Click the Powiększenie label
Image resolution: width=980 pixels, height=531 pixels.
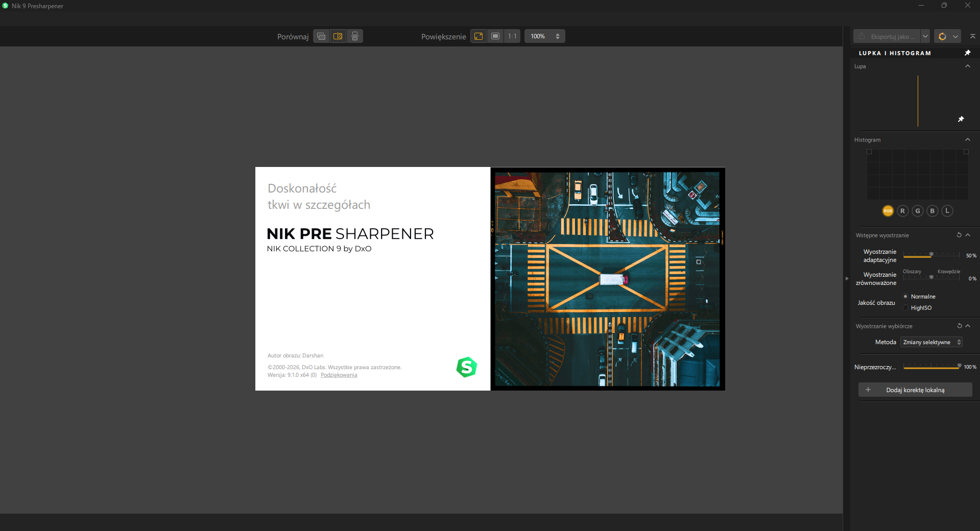[443, 37]
